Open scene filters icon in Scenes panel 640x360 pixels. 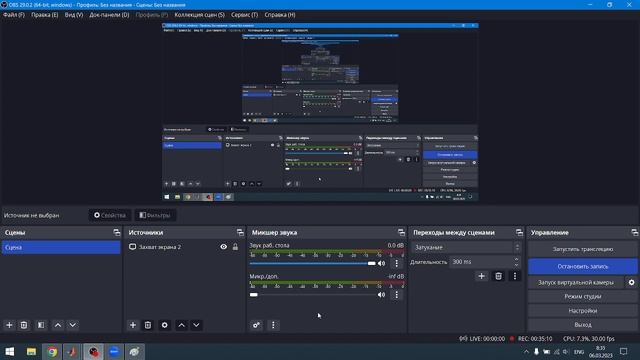pos(41,325)
